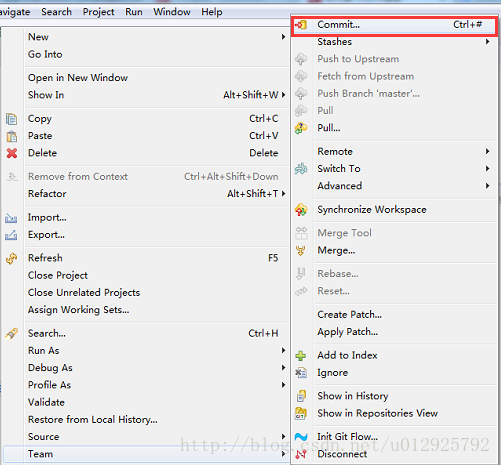This screenshot has height=465, width=501.
Task: Select Restore from Local History...
Action: pyautogui.click(x=93, y=419)
